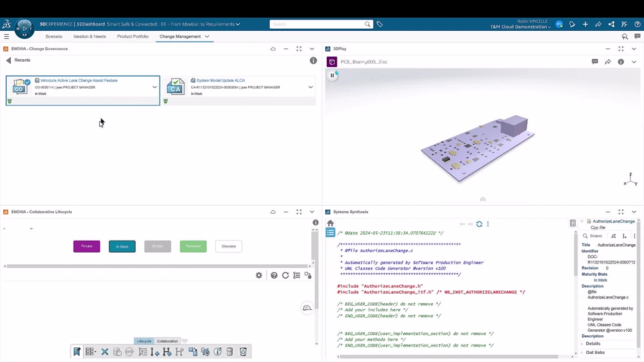
Task: Open the tools icon in top bar
Action: [625, 24]
